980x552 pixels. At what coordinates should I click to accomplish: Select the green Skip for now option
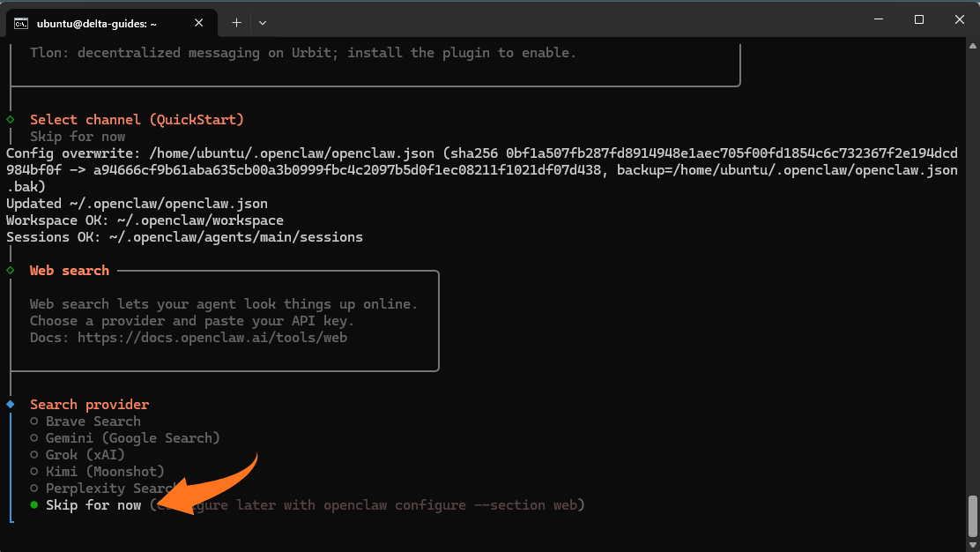pos(93,505)
